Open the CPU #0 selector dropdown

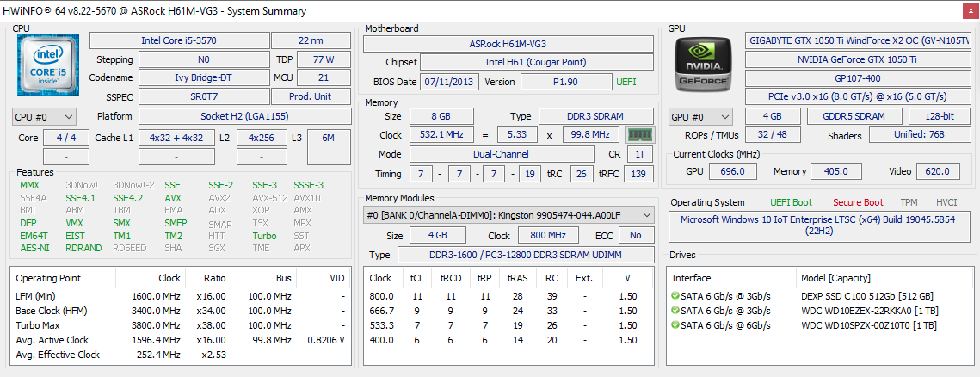(44, 116)
